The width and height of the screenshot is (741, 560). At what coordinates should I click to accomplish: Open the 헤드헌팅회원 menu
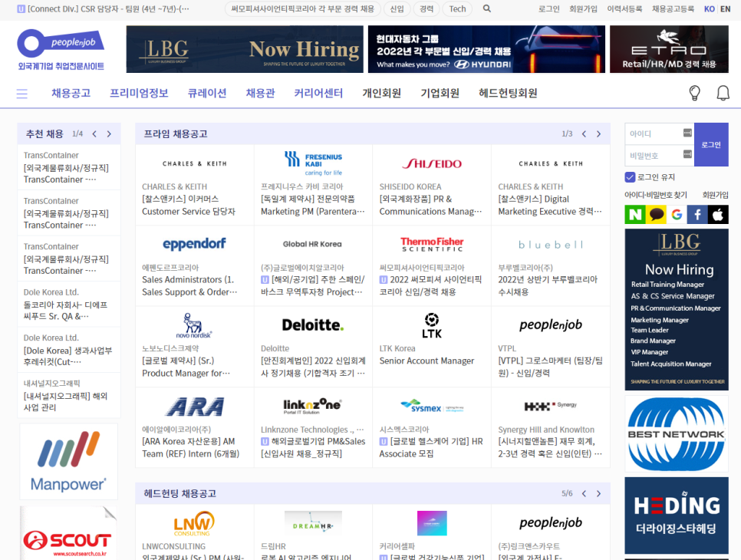tap(508, 93)
